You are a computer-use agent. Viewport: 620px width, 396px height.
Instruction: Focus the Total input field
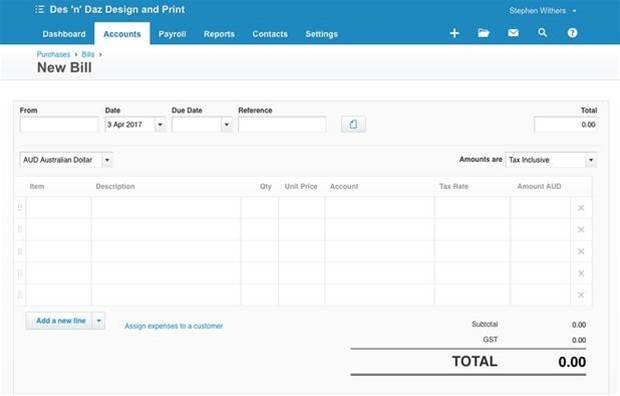pyautogui.click(x=565, y=125)
